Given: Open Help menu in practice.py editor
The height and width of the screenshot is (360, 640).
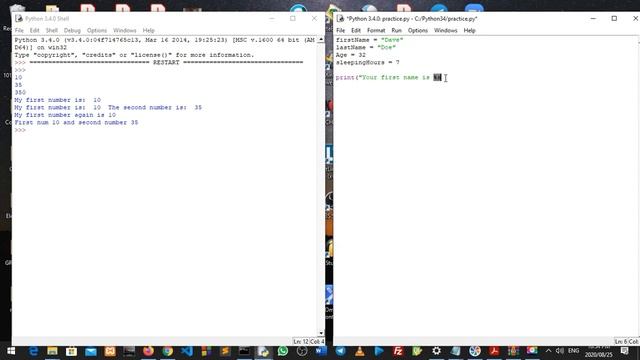Looking at the screenshot, I should point(469,31).
